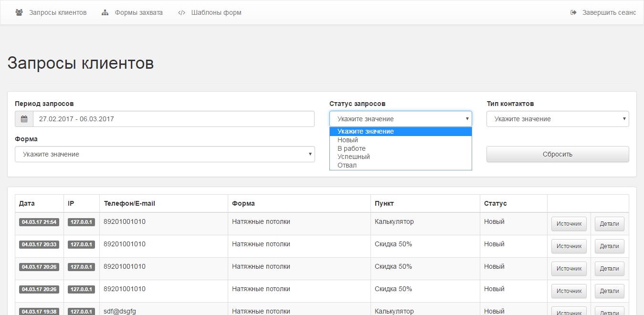Viewport: 644px width, 315px height.
Task: Click the sign-out icon for Завершить сеанс
Action: pyautogui.click(x=573, y=12)
